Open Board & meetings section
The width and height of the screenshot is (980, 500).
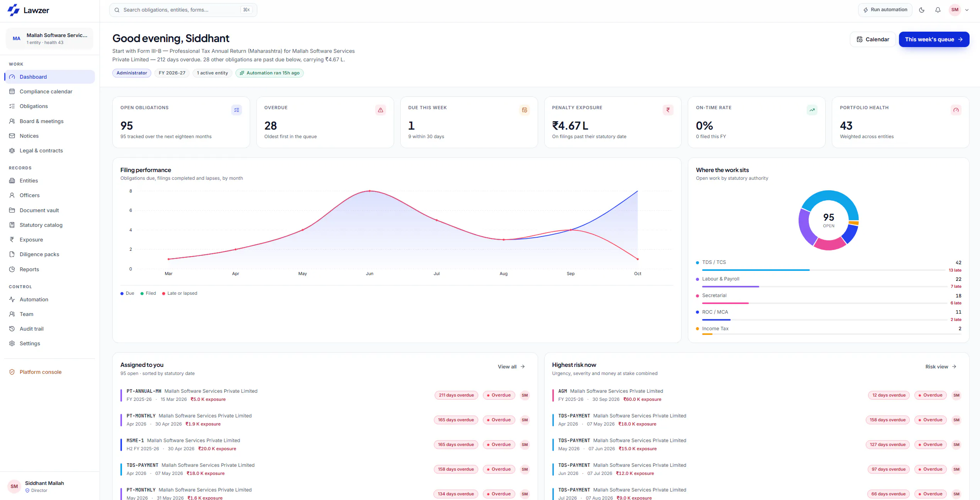[49, 121]
